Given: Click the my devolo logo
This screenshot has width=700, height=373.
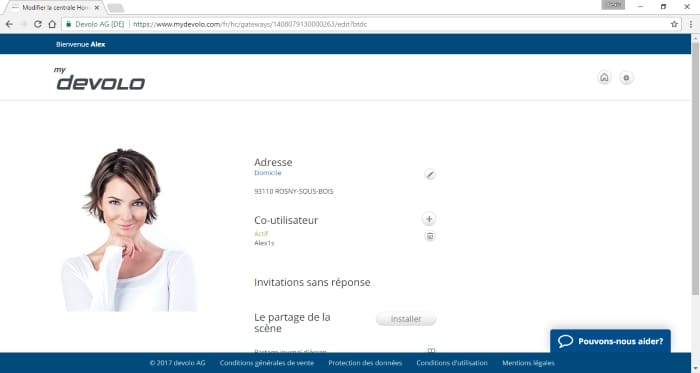Looking at the screenshot, I should [x=100, y=79].
